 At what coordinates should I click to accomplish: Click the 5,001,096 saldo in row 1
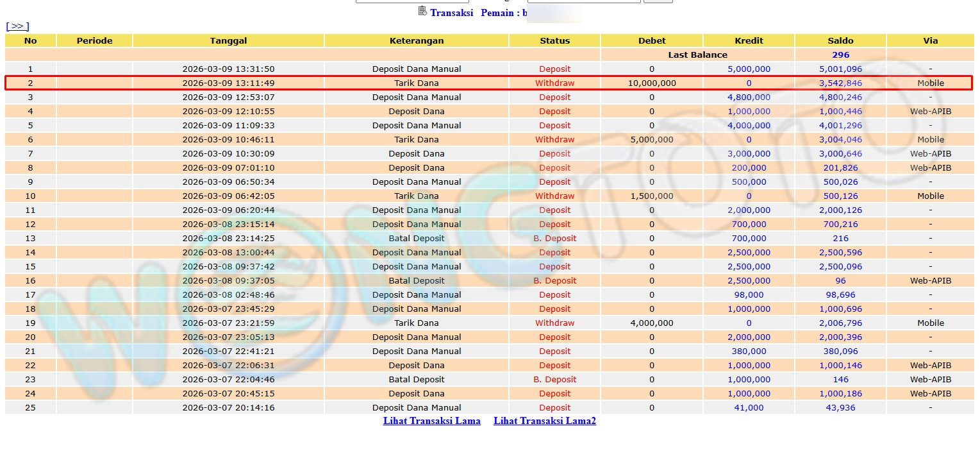[840, 69]
